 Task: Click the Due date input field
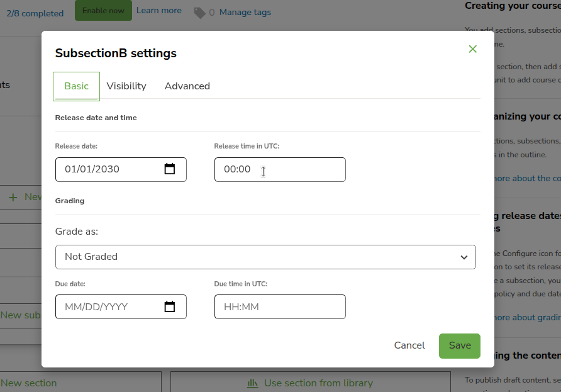[x=121, y=307]
